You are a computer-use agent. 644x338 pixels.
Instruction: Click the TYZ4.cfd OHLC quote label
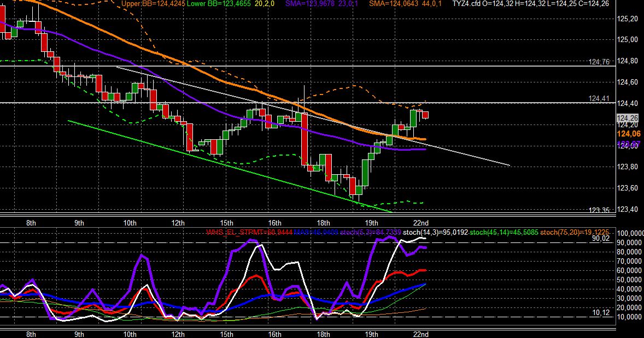tap(530, 4)
